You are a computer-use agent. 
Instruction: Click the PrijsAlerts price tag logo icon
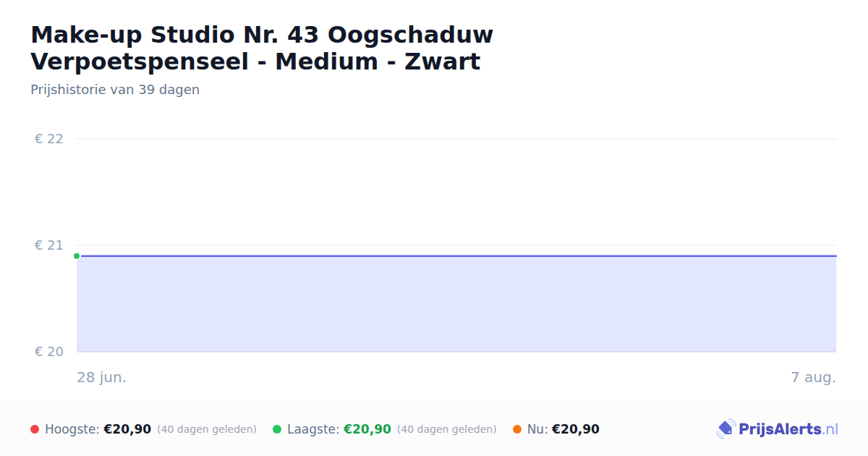pyautogui.click(x=726, y=429)
